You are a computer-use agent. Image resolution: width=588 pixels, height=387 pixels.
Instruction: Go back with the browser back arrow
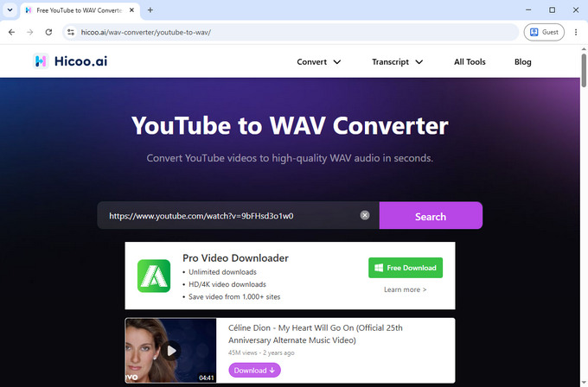coord(11,32)
